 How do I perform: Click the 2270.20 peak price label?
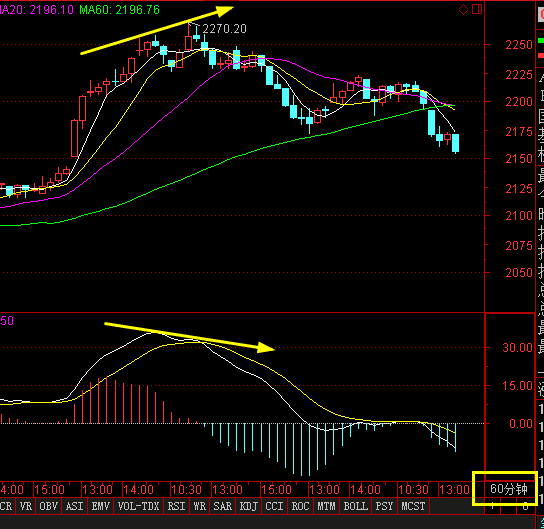tap(224, 29)
